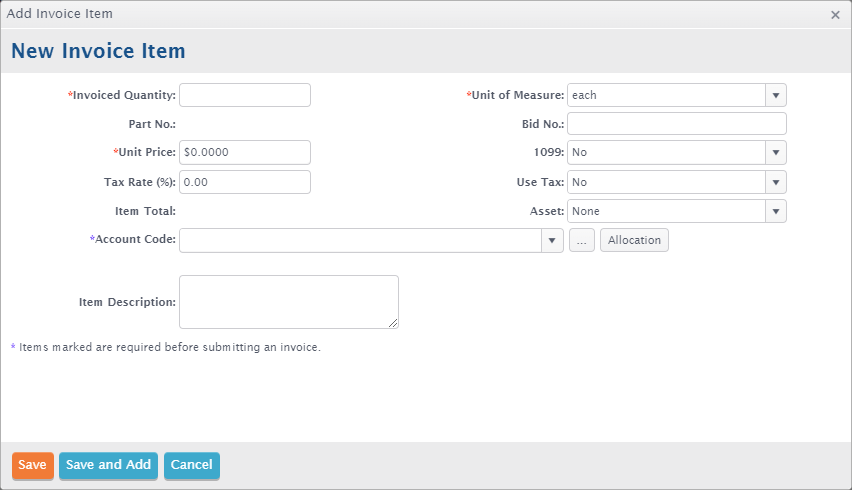
Task: Select the Tax Rate (%) field
Action: point(245,182)
